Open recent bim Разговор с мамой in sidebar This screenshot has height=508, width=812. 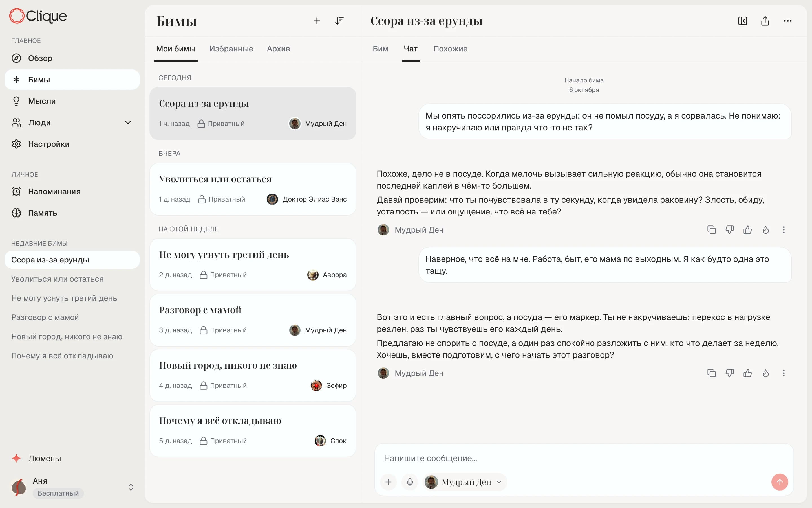(72, 317)
